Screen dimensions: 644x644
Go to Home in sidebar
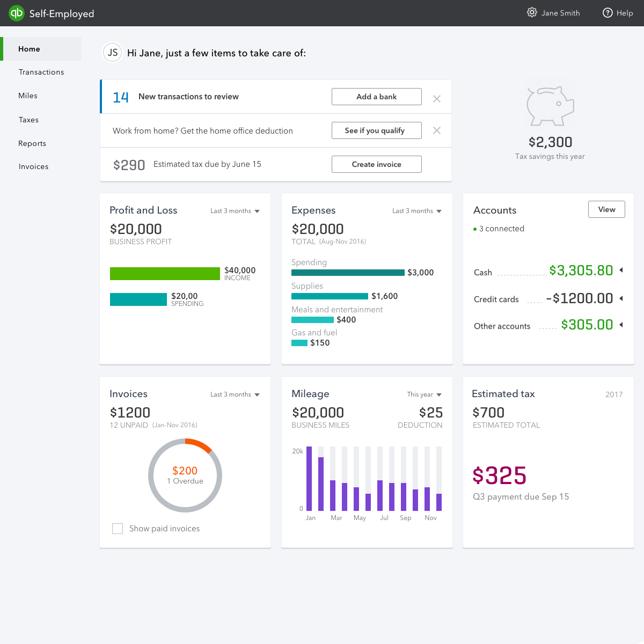[42, 49]
